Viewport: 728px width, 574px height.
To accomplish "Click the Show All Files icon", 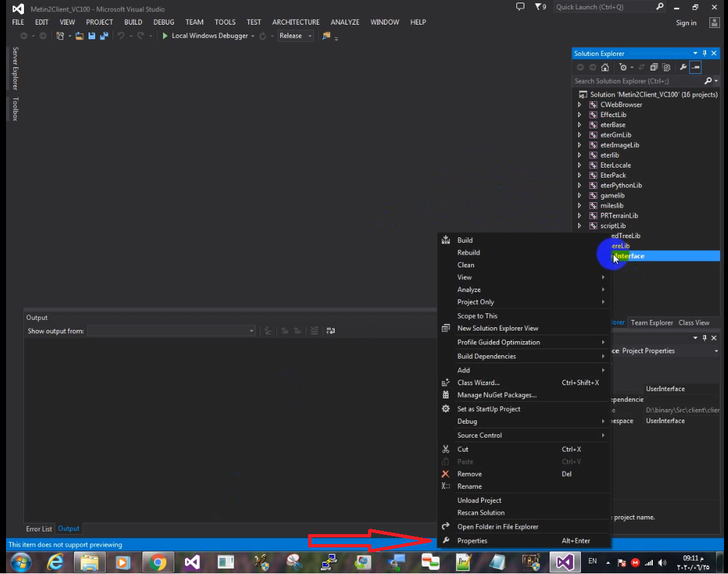I will (666, 67).
